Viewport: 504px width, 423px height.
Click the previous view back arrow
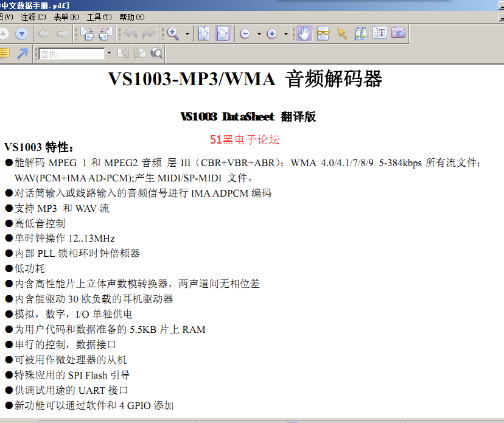pyautogui.click(x=44, y=33)
